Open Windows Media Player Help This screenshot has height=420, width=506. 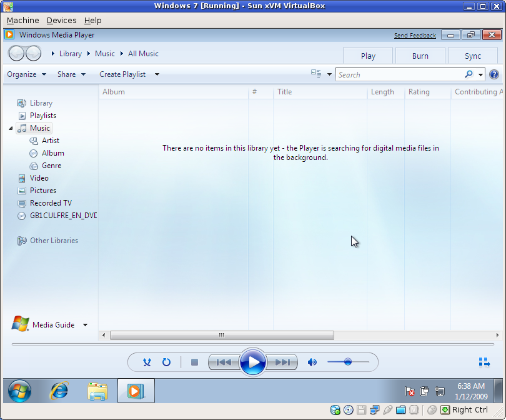pyautogui.click(x=493, y=74)
